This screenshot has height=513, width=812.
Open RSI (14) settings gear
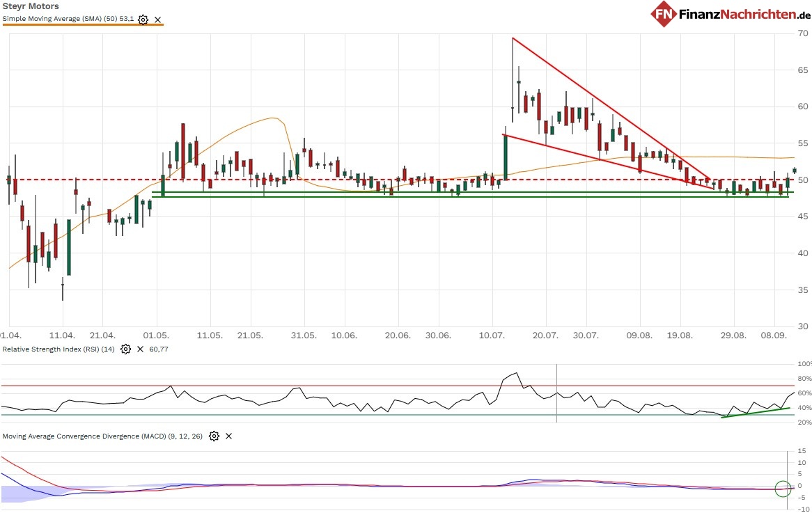tap(125, 349)
